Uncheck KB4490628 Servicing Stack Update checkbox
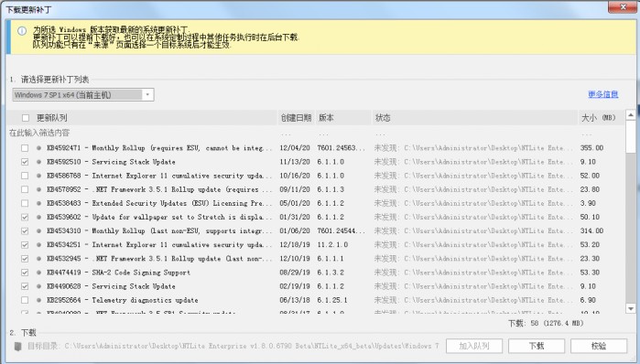This screenshot has width=640, height=364. [25, 286]
